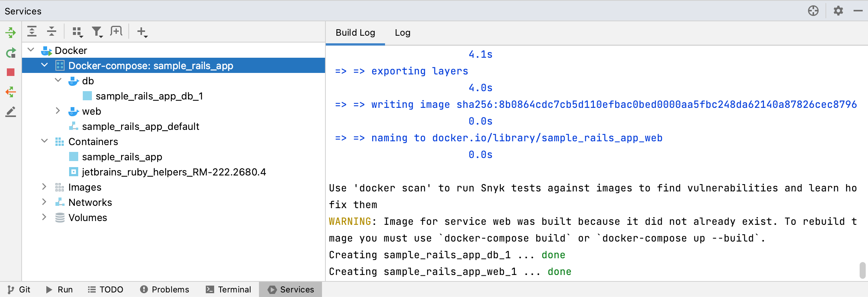Image resolution: width=868 pixels, height=297 pixels.
Task: Switch to the Log tab
Action: click(402, 33)
